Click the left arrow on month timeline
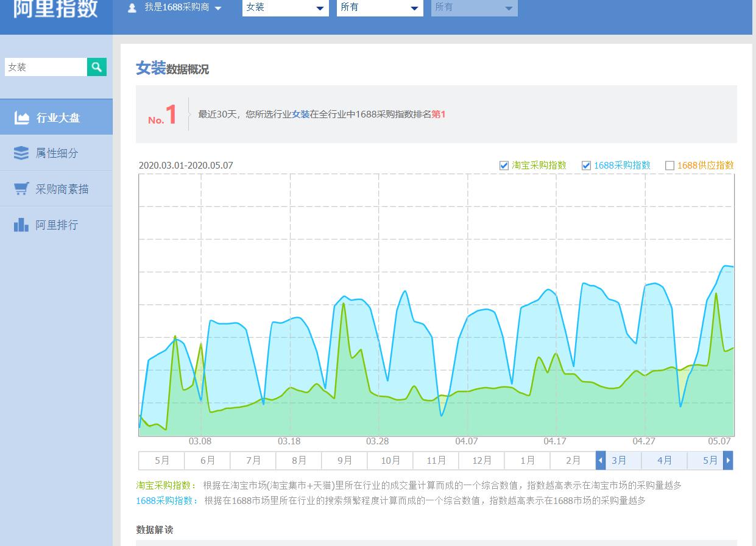 coord(601,460)
